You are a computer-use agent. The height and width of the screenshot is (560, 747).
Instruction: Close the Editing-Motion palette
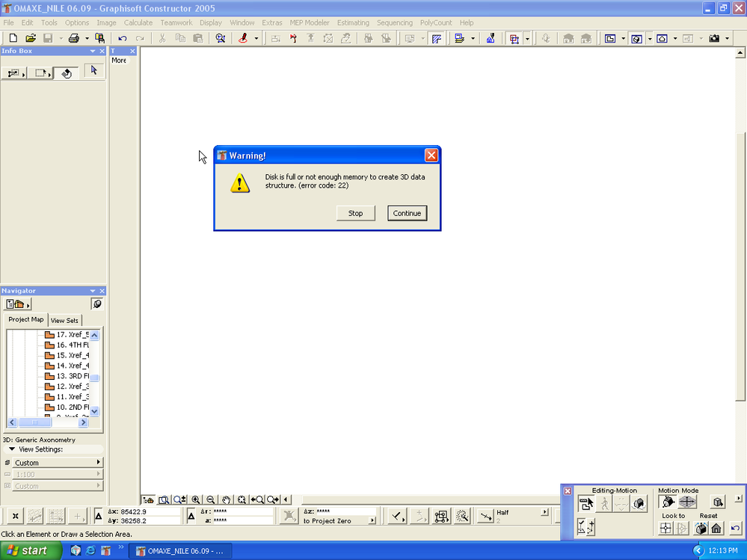point(568,490)
